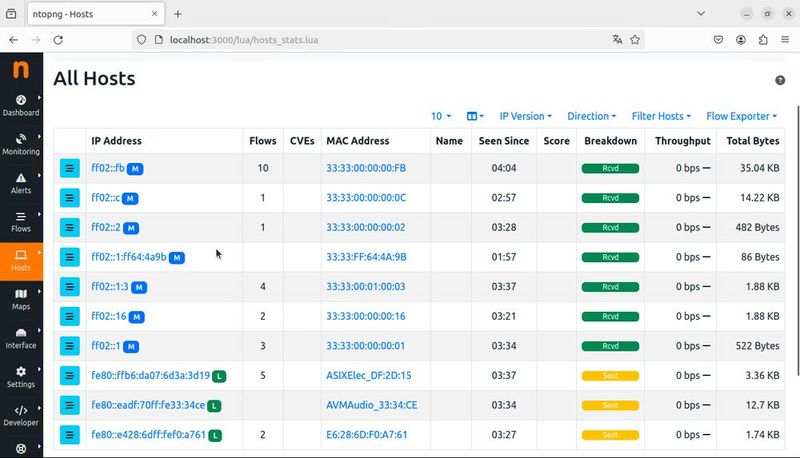Screen dimensions: 800x458
Task: Expand the Filter Hosts dropdown
Action: pyautogui.click(x=662, y=116)
